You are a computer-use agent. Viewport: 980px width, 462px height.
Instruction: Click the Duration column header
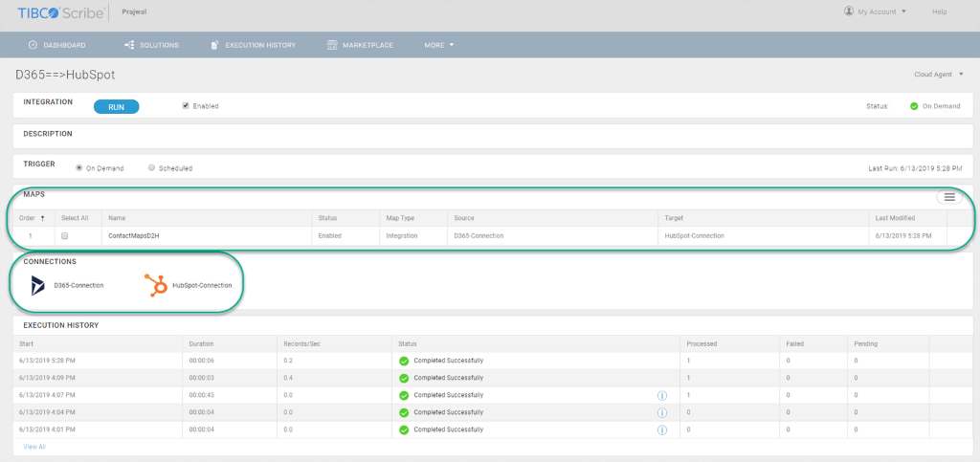201,344
